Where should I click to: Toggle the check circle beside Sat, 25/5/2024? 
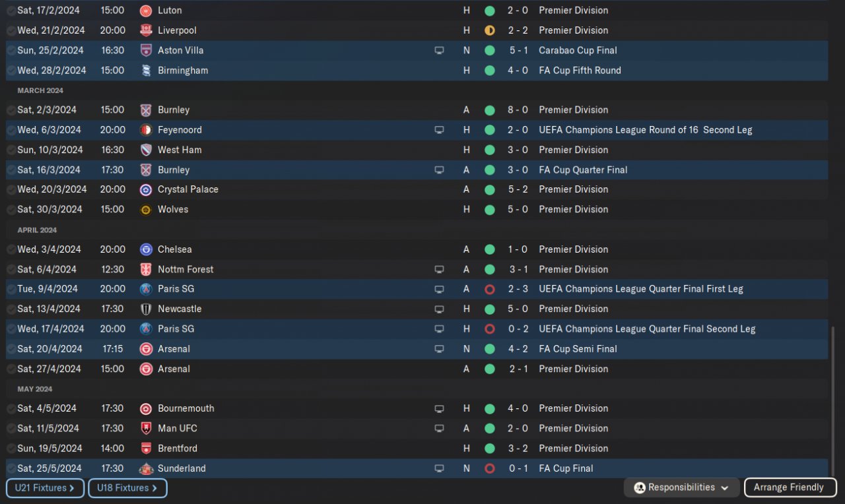[x=11, y=468]
